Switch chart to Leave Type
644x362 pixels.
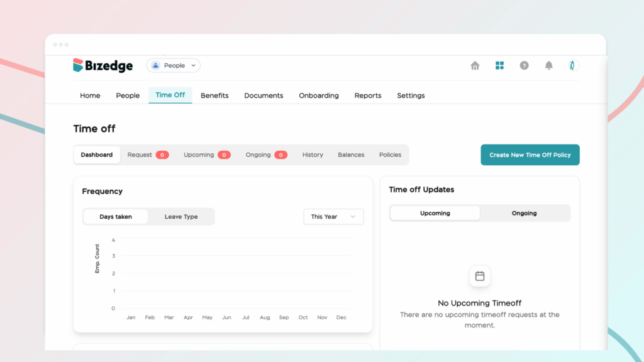click(x=181, y=217)
